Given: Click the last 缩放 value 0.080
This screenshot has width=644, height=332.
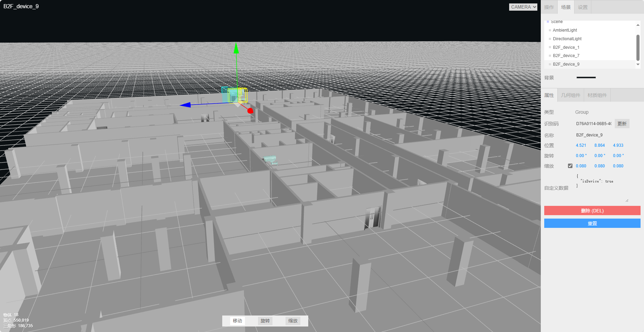Looking at the screenshot, I should [x=618, y=166].
